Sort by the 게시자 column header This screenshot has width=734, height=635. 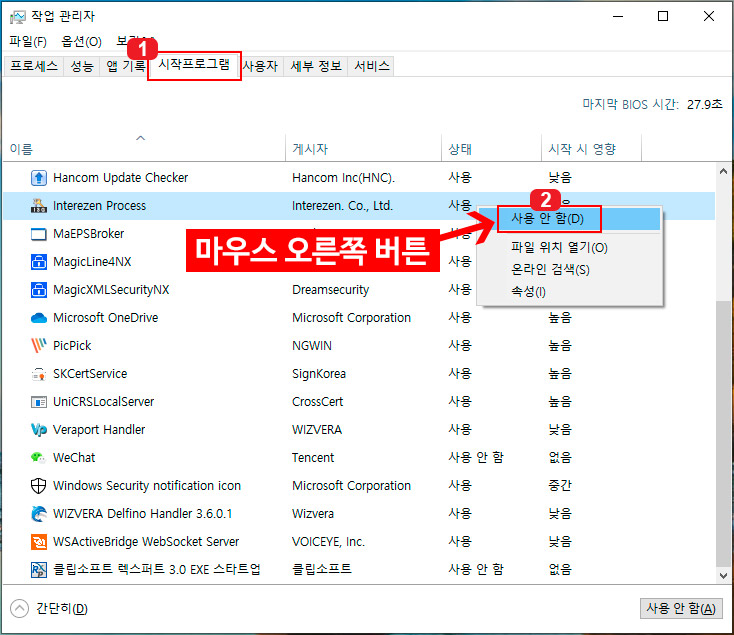coord(363,148)
